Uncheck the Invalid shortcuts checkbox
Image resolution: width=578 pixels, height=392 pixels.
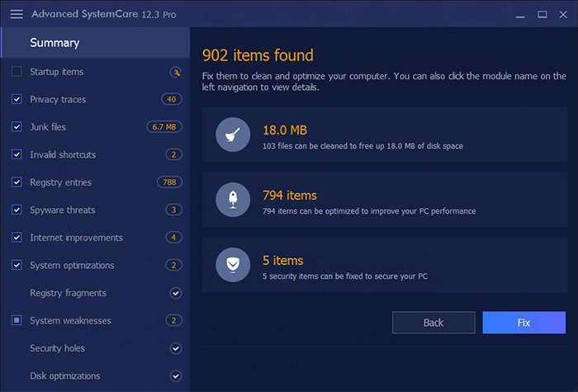click(x=17, y=154)
